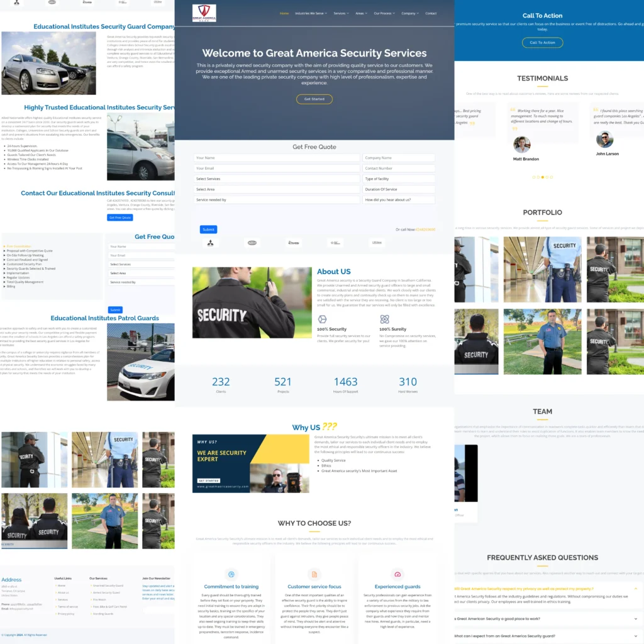Open the How did you hear about us dropdown

click(398, 199)
